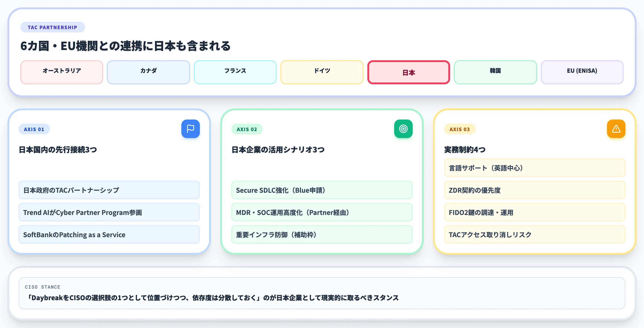This screenshot has height=328, width=644.
Task: Select the オーストラリア country chip
Action: click(x=62, y=72)
